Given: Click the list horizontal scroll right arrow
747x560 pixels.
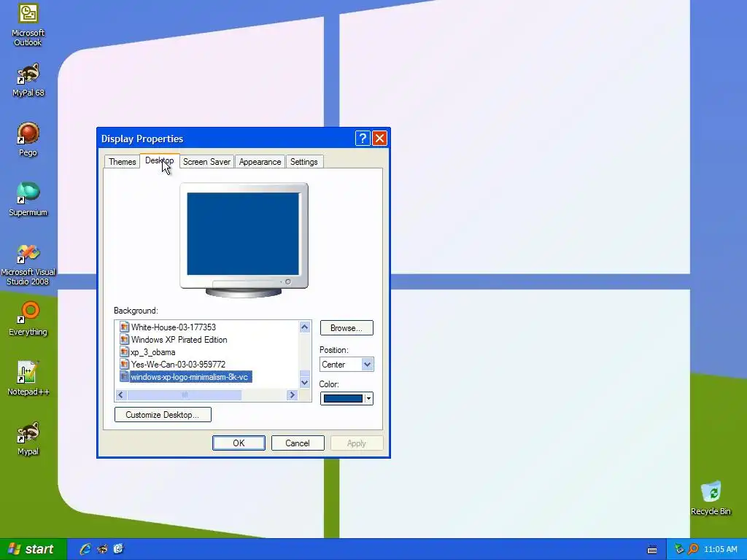Looking at the screenshot, I should point(293,394).
